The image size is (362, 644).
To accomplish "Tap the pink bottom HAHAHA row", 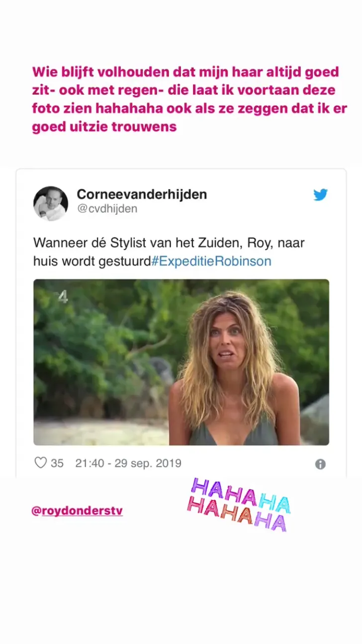I will pyautogui.click(x=237, y=514).
